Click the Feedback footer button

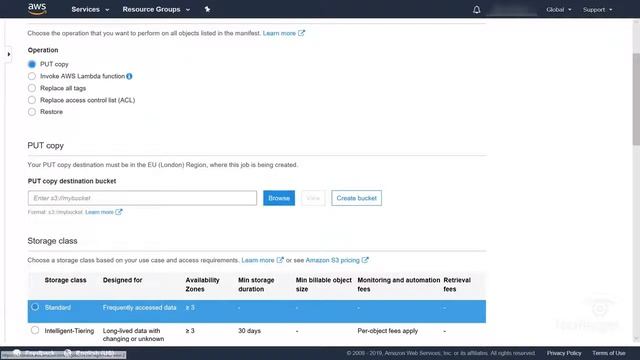tap(34, 353)
